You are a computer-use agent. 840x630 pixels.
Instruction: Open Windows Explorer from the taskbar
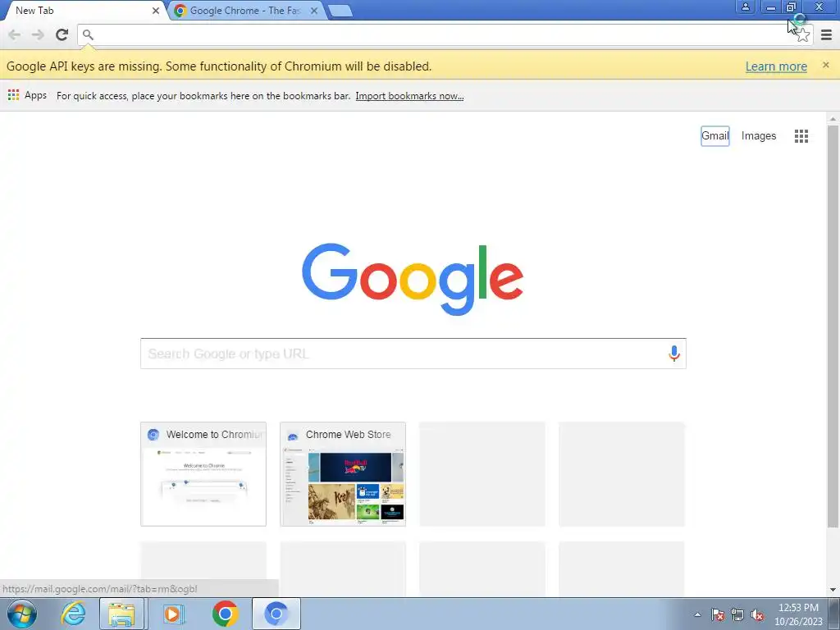click(x=121, y=614)
